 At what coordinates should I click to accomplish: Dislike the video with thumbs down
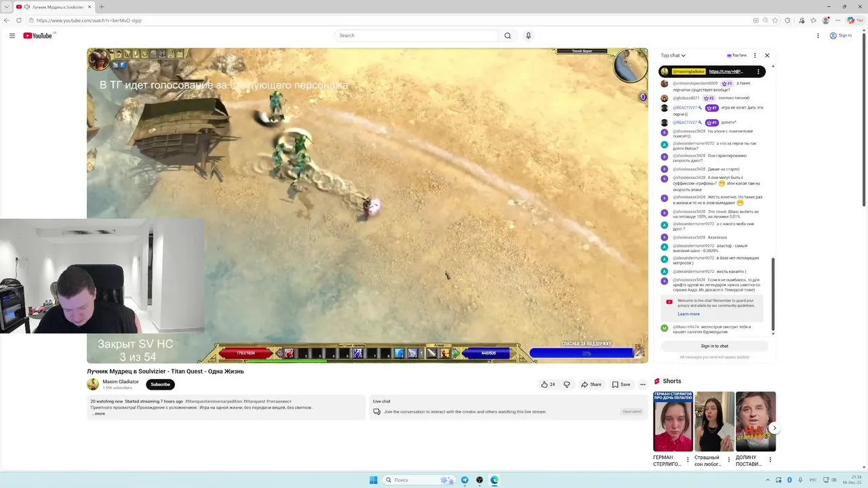[x=567, y=384]
